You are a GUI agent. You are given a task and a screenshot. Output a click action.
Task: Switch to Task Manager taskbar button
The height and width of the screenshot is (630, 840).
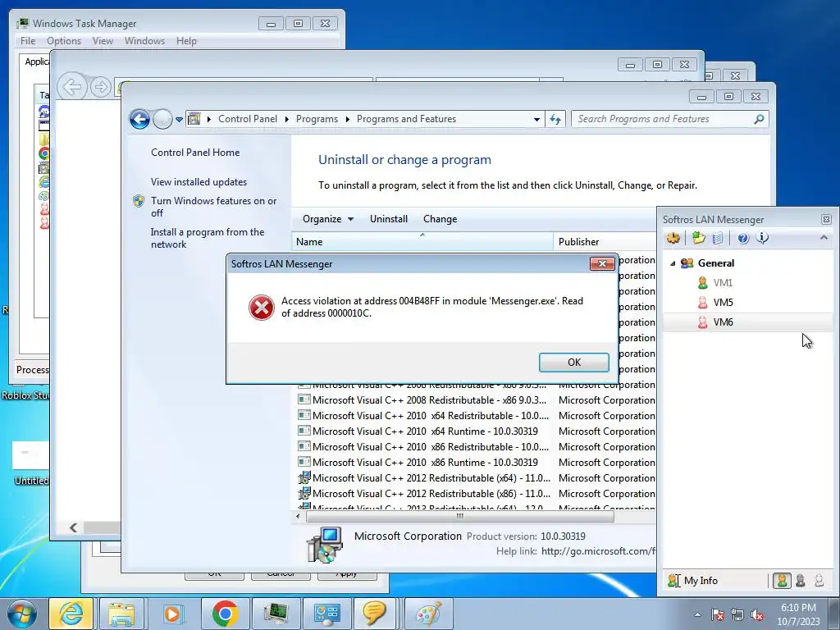point(276,614)
